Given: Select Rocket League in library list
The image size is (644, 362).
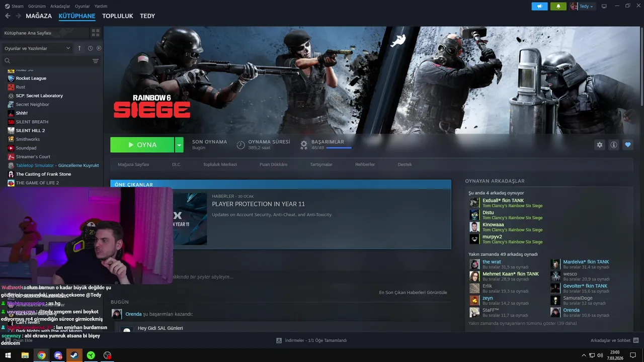Looking at the screenshot, I should pos(31,78).
